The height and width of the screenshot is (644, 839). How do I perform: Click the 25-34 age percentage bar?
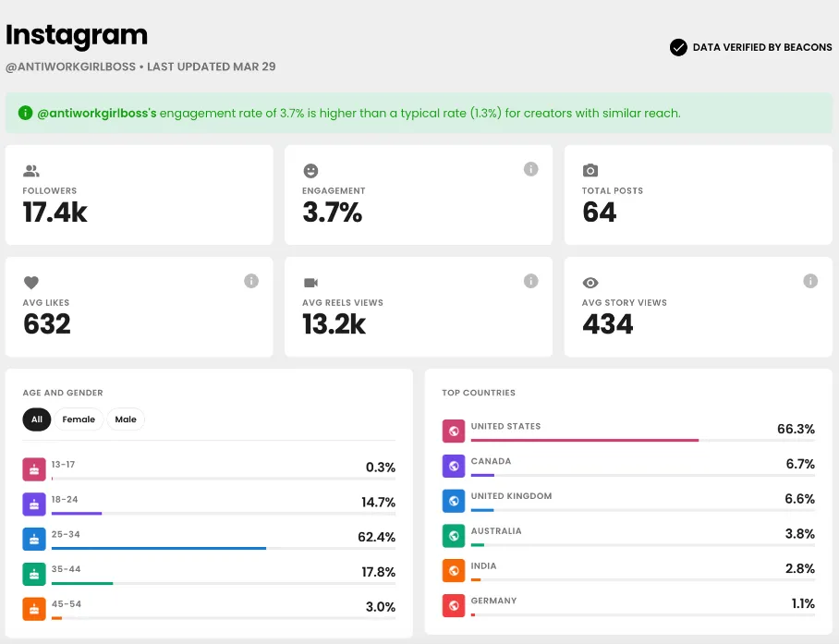[223, 548]
